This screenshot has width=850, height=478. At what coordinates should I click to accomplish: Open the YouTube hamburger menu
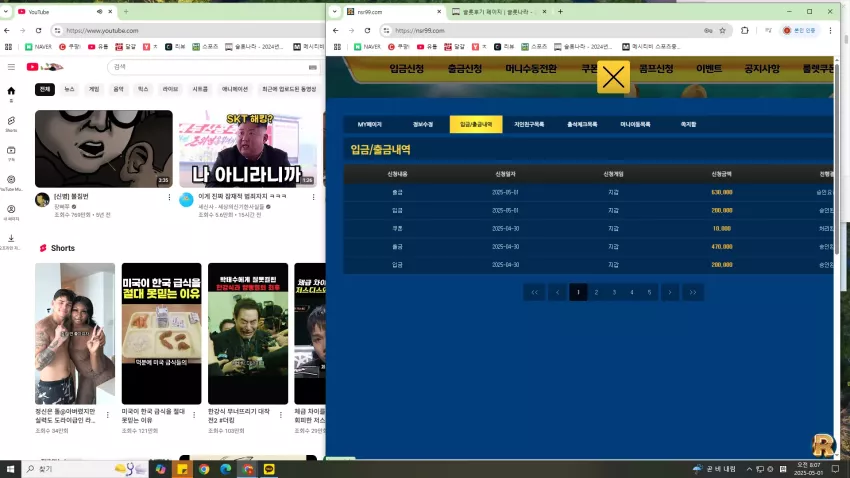click(x=11, y=67)
